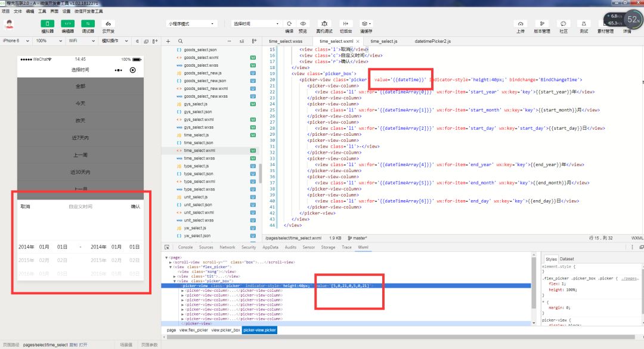This screenshot has height=349, width=644.
Task: Select the Console devtools tab
Action: coord(185,247)
